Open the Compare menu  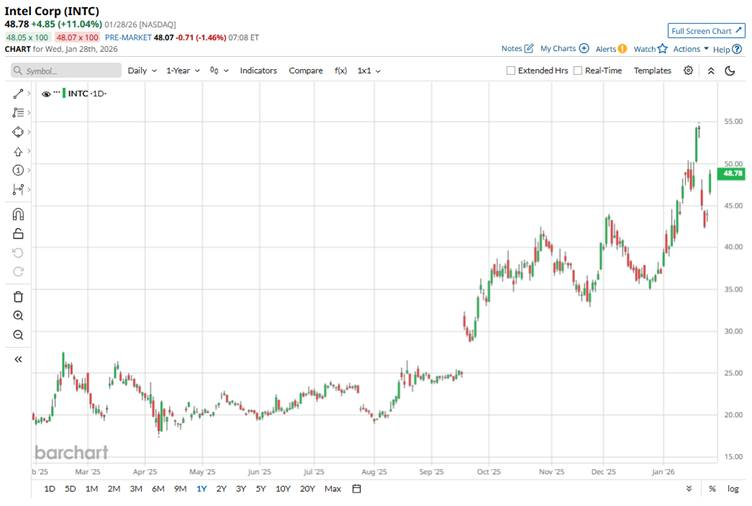[x=306, y=71]
